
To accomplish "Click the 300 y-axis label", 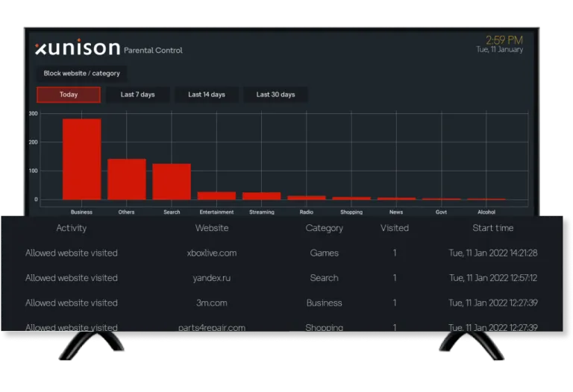I will tap(34, 113).
